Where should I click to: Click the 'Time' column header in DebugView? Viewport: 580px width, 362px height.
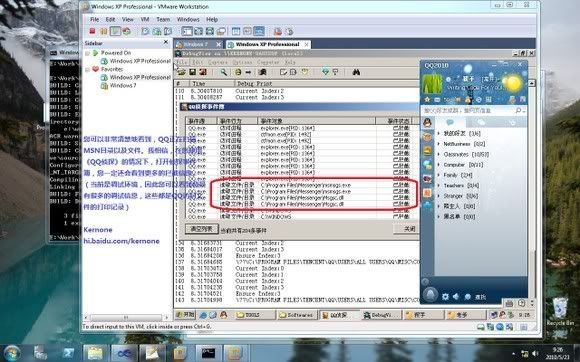212,84
